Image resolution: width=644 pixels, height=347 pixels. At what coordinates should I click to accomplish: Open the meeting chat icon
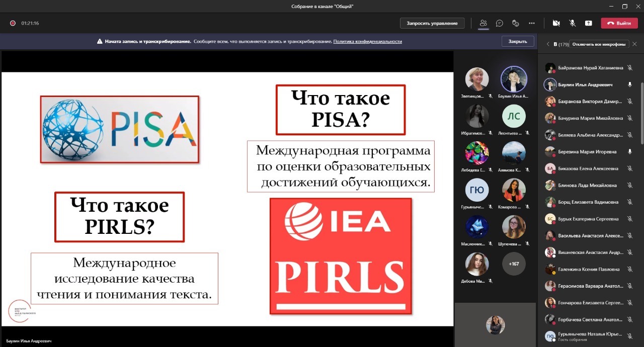pyautogui.click(x=500, y=23)
